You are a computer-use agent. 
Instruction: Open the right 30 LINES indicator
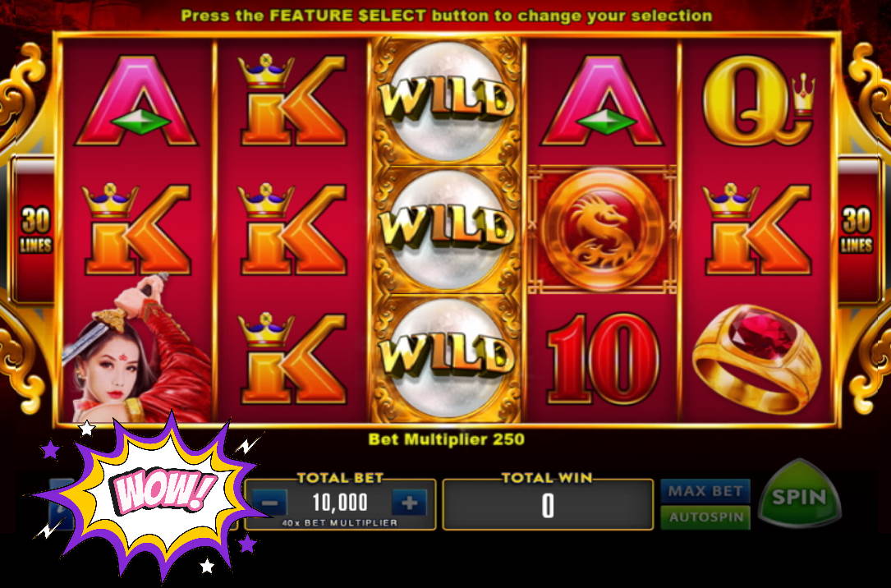(x=857, y=229)
